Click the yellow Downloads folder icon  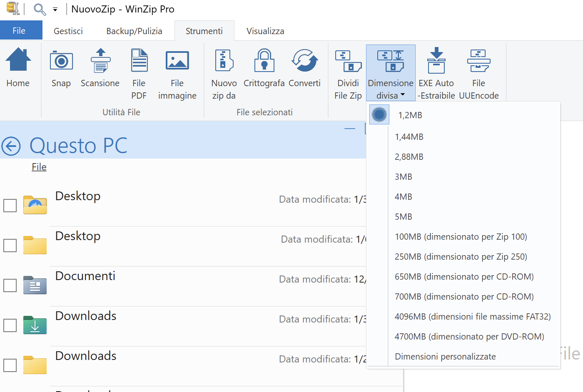[35, 365]
